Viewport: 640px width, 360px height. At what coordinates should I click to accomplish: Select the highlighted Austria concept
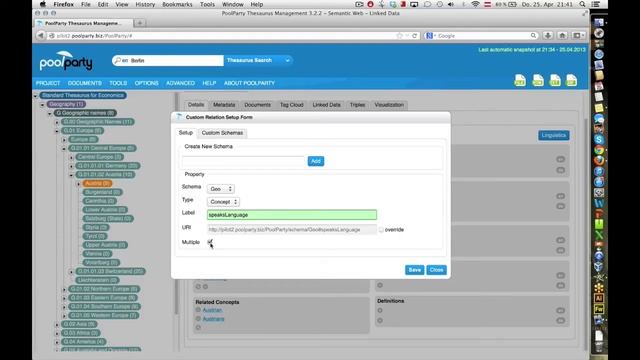coord(97,184)
